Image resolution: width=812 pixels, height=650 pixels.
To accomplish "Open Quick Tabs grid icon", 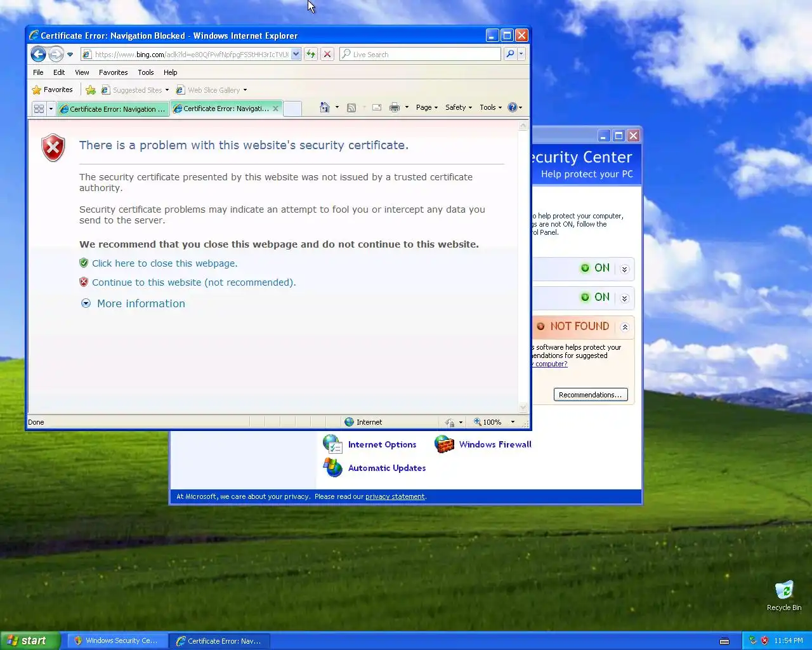I will pyautogui.click(x=39, y=109).
